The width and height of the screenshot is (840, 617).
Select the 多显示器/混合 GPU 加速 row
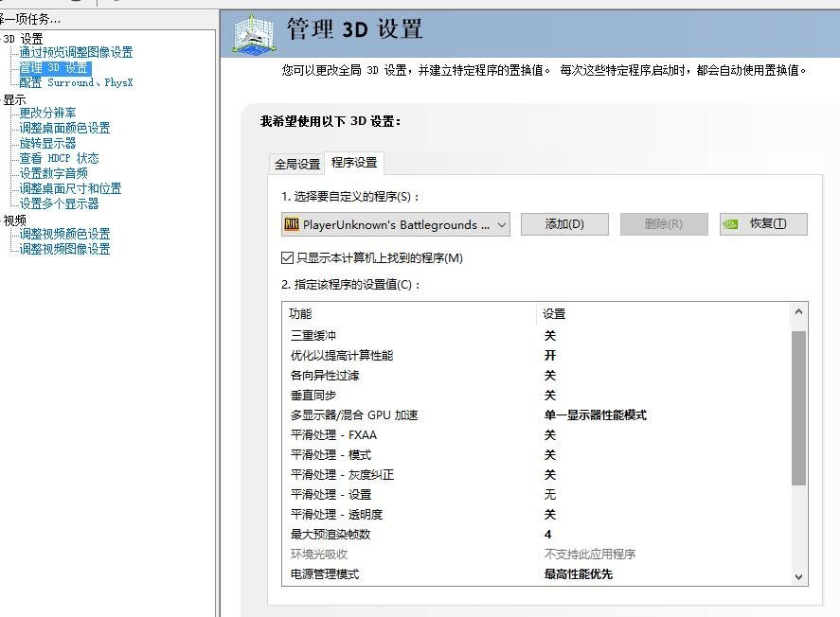[536, 414]
